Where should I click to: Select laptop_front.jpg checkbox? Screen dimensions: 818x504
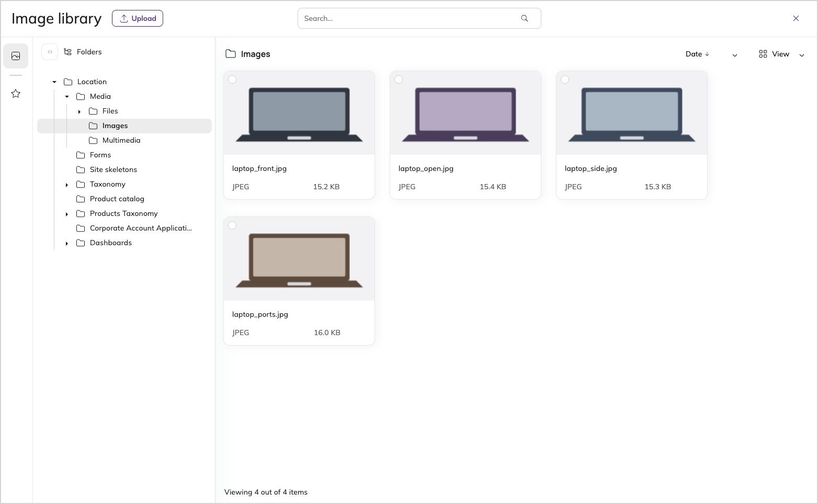[x=232, y=79]
